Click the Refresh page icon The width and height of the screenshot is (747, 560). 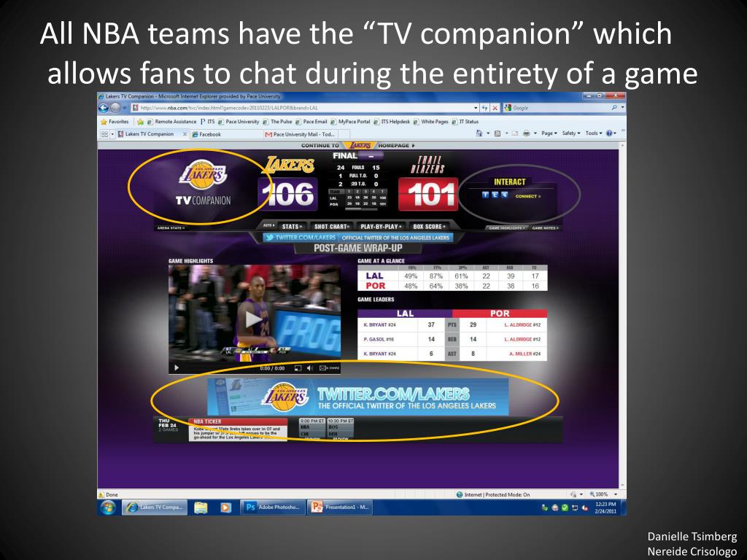484,108
